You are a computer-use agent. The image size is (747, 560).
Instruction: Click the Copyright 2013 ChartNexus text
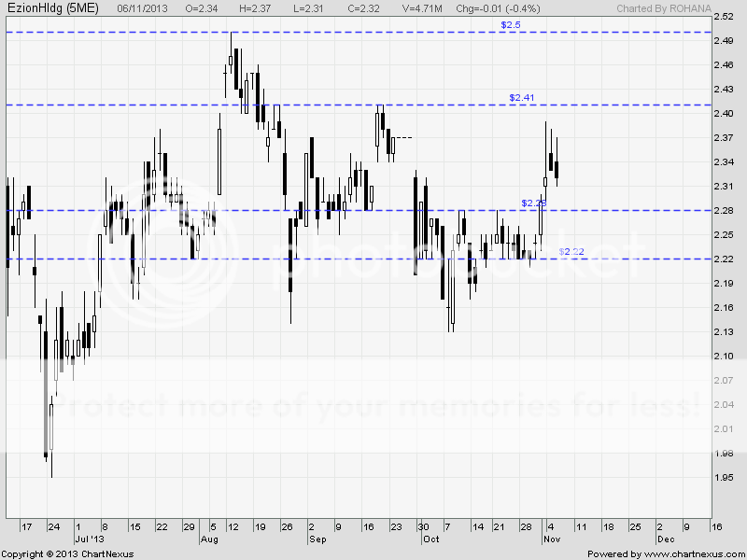point(67,554)
